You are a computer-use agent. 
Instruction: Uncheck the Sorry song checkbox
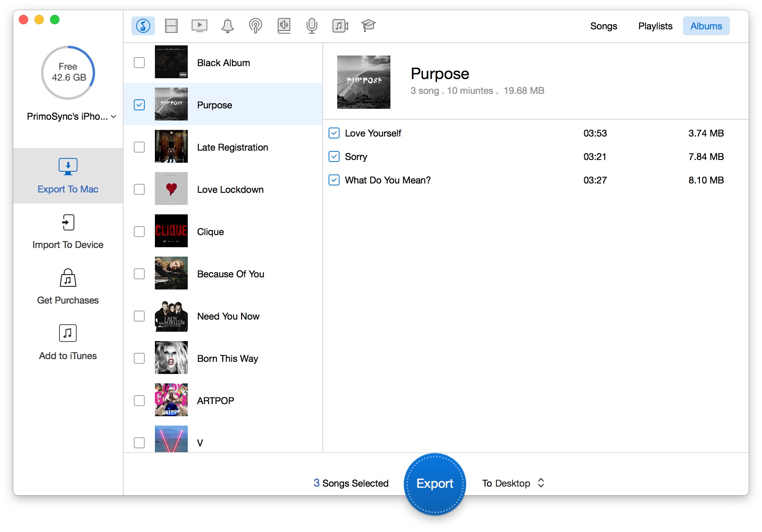coord(334,156)
